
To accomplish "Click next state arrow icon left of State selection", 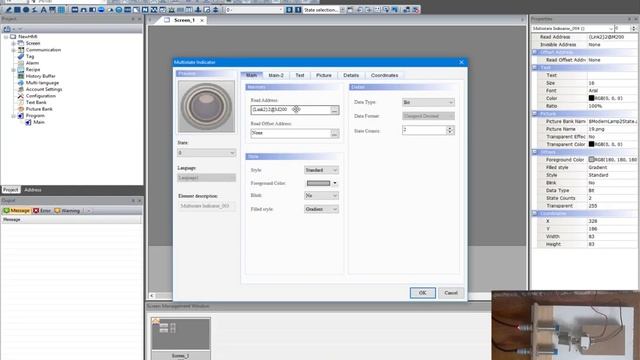I will pyautogui.click(x=298, y=9).
